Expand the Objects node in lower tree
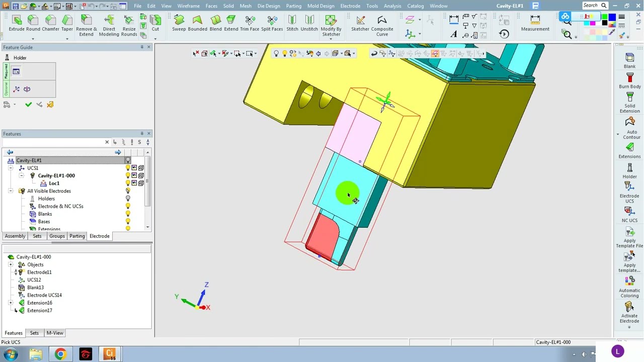Screen dimensions: 644x362 [11, 264]
